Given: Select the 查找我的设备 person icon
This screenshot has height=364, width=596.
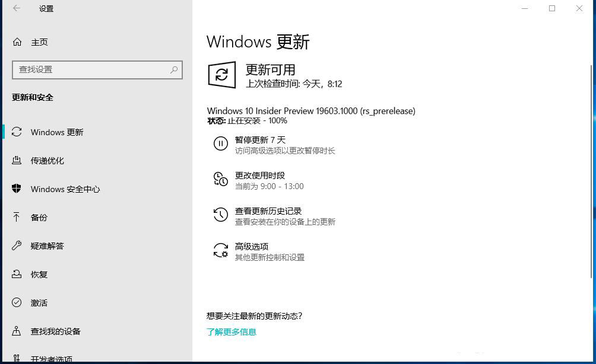Looking at the screenshot, I should [17, 331].
